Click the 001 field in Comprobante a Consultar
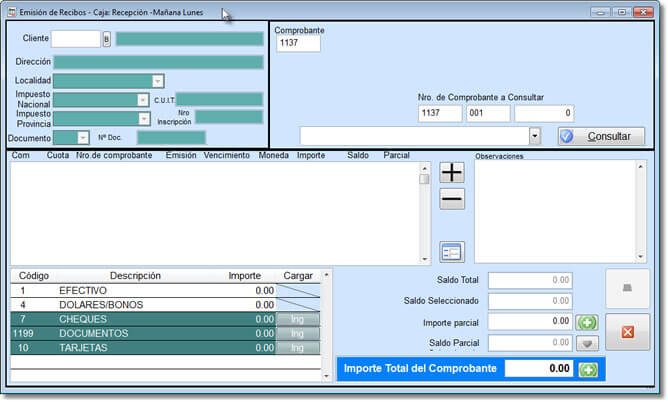 point(488,114)
